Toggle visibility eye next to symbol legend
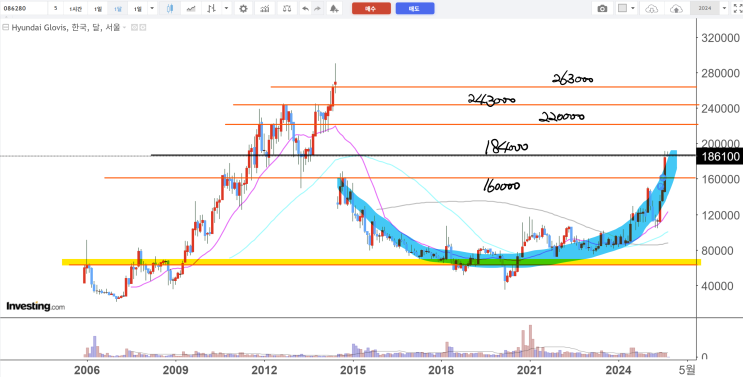The width and height of the screenshot is (743, 377). [x=134, y=27]
